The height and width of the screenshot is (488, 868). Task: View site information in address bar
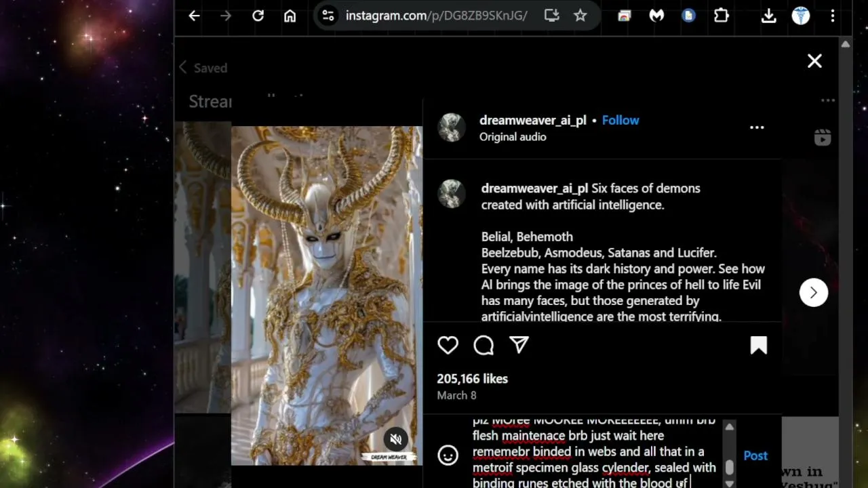[x=328, y=16]
